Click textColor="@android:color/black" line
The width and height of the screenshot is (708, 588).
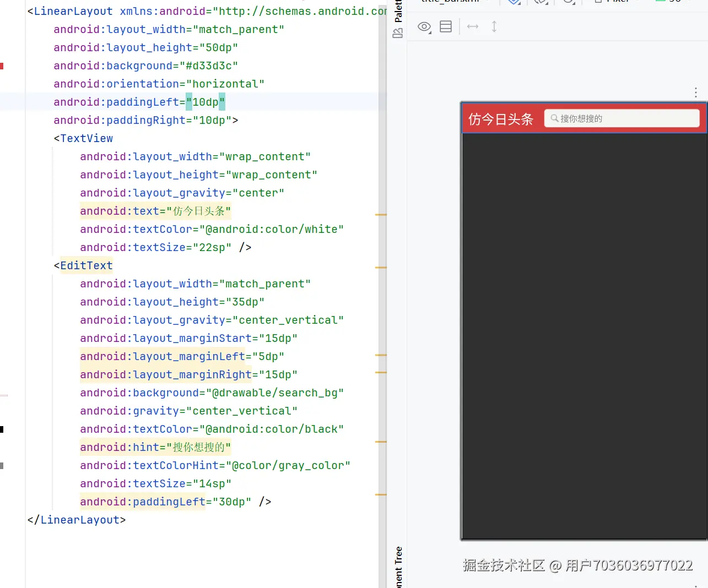212,429
